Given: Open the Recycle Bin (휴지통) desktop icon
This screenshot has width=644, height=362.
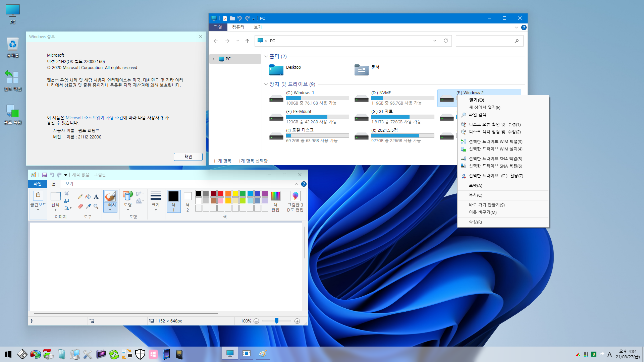Looking at the screenshot, I should click(12, 47).
